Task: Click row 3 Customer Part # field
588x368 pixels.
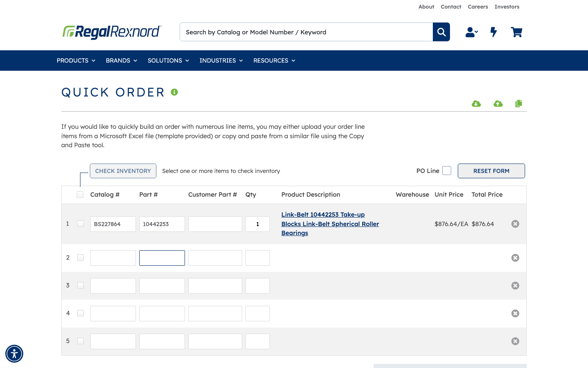Action: (215, 286)
